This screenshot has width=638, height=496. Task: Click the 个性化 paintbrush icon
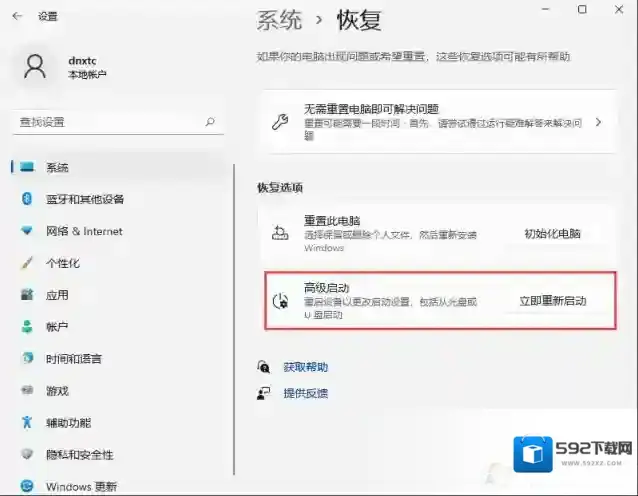tap(28, 263)
